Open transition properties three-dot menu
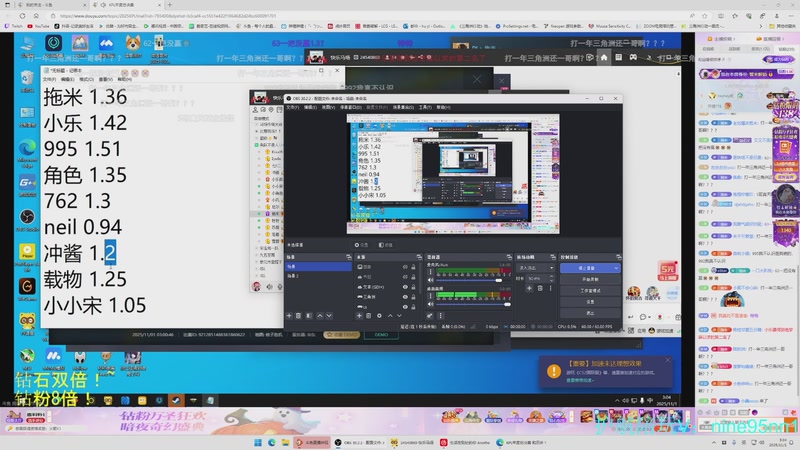The width and height of the screenshot is (800, 450). [550, 288]
